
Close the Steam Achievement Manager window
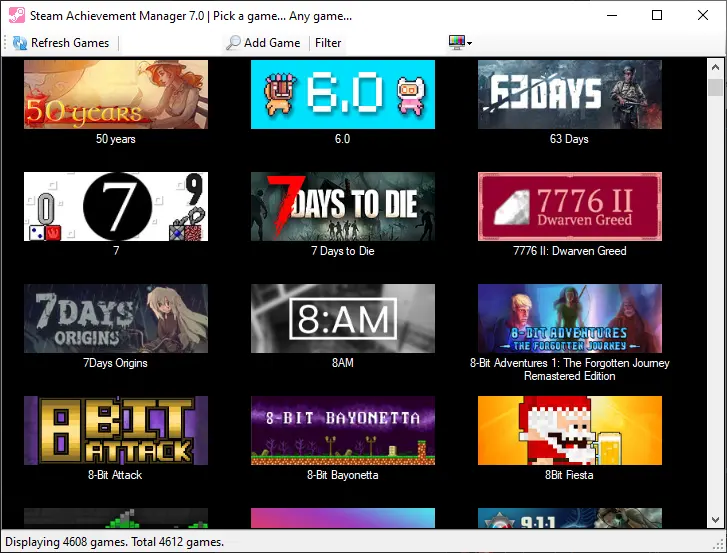[x=702, y=15]
